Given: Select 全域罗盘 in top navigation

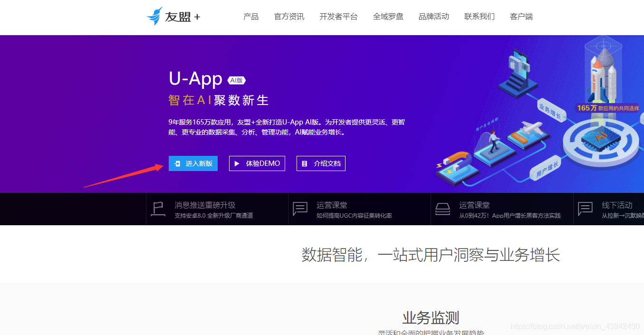Looking at the screenshot, I should click(388, 17).
